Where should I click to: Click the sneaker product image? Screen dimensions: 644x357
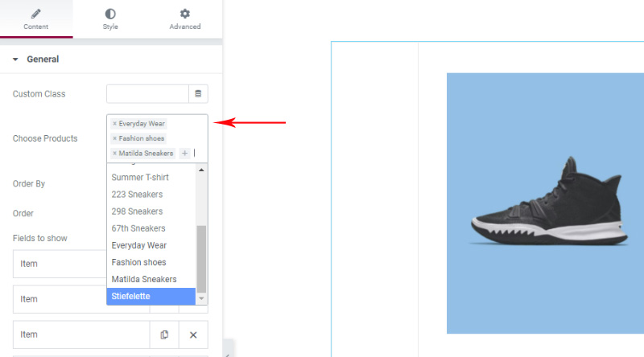point(545,203)
